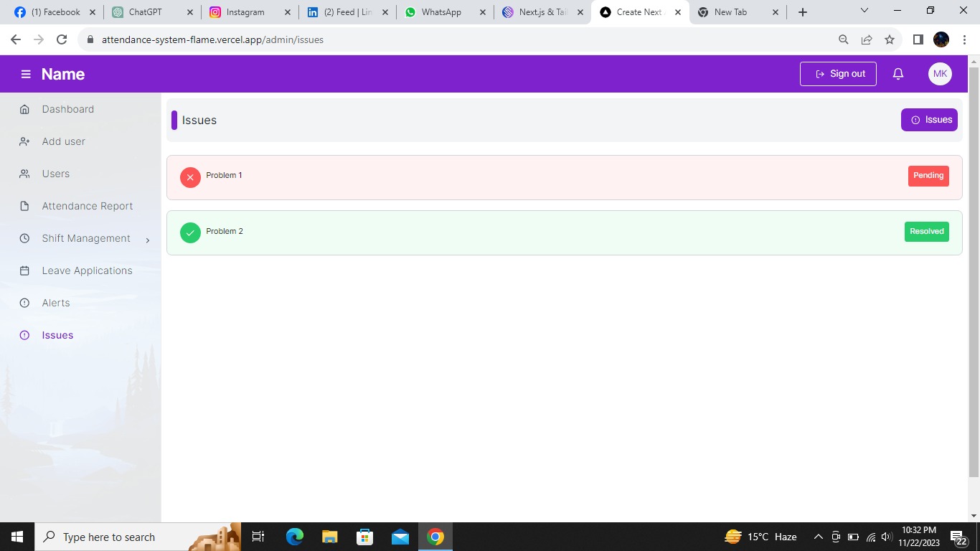Open the MK user avatar
Screen dimensions: 980x551
[940, 74]
